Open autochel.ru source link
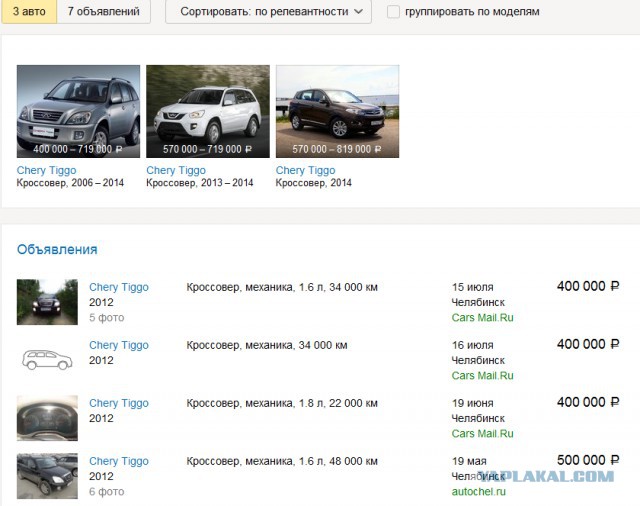This screenshot has width=640, height=506. 478,492
